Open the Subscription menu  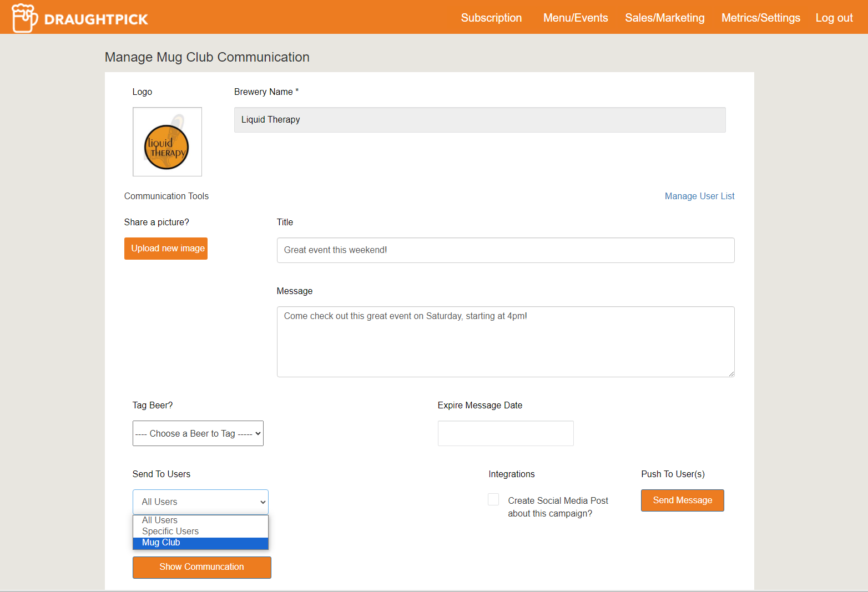491,18
